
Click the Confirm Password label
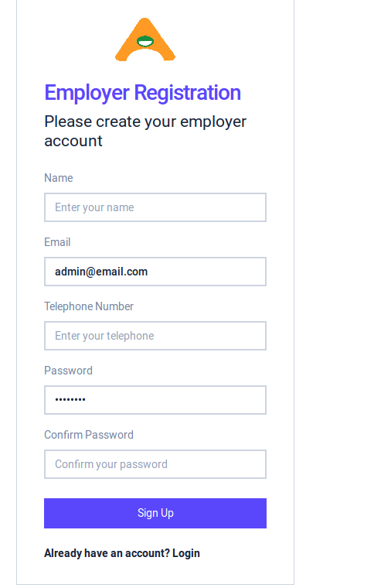tap(89, 435)
